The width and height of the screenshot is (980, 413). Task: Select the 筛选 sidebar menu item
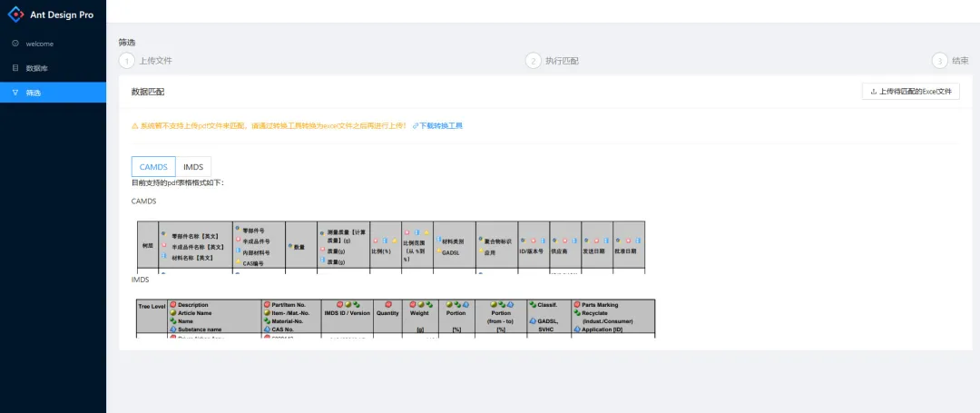(x=34, y=93)
